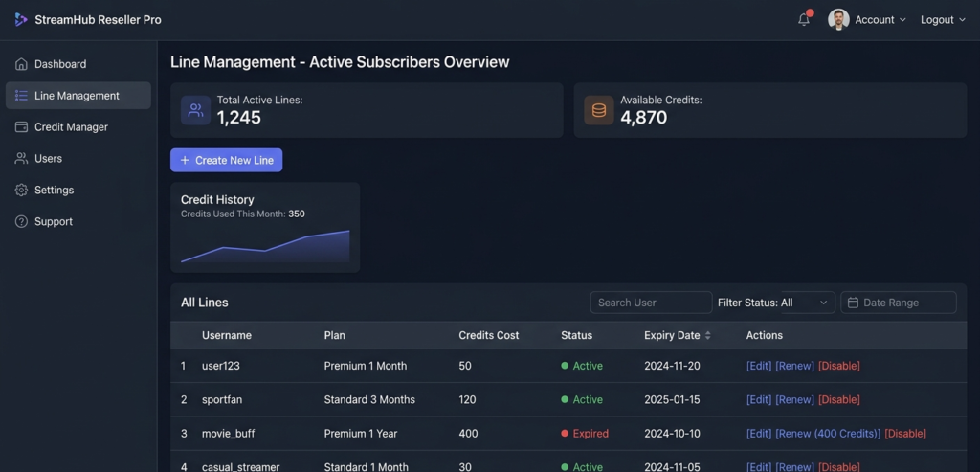Screen dimensions: 980x472
Task: Click the Support question mark icon
Action: (21, 221)
